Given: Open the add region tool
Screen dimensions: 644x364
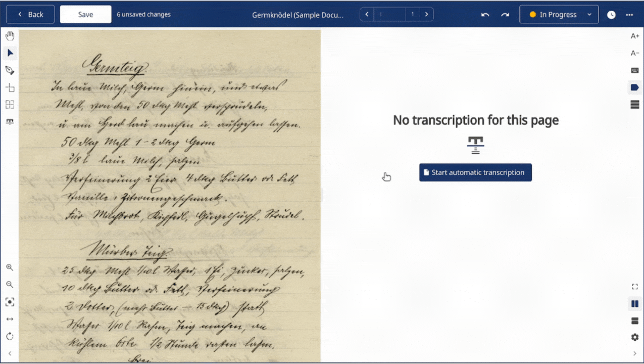Looking at the screenshot, I should [10, 87].
